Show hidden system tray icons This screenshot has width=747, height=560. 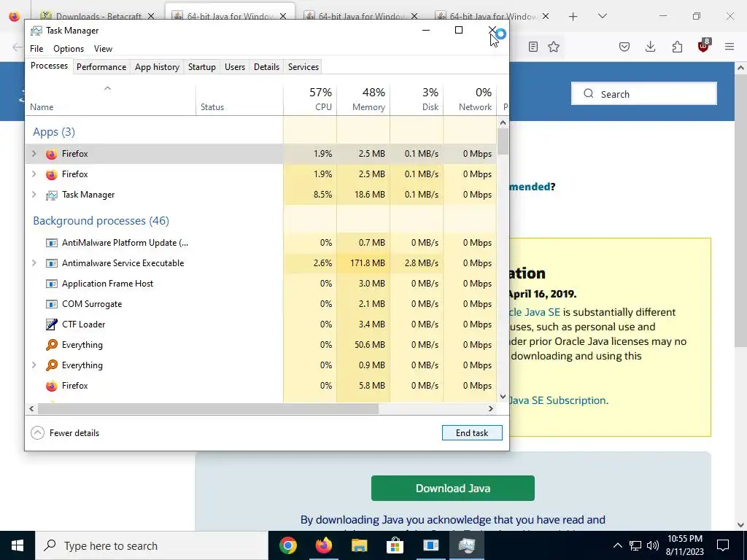click(617, 545)
